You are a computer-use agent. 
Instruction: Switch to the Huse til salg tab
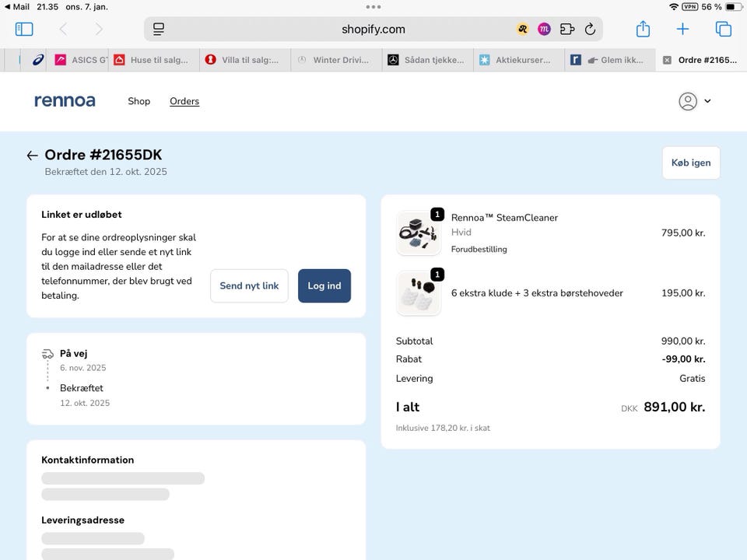point(154,60)
